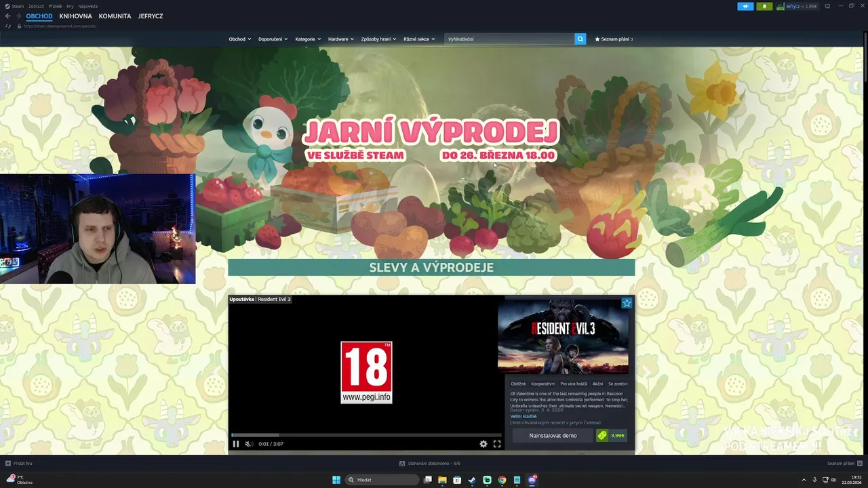Viewport: 868px width, 488px height.
Task: Go back with the navigation arrow
Action: coord(8,16)
